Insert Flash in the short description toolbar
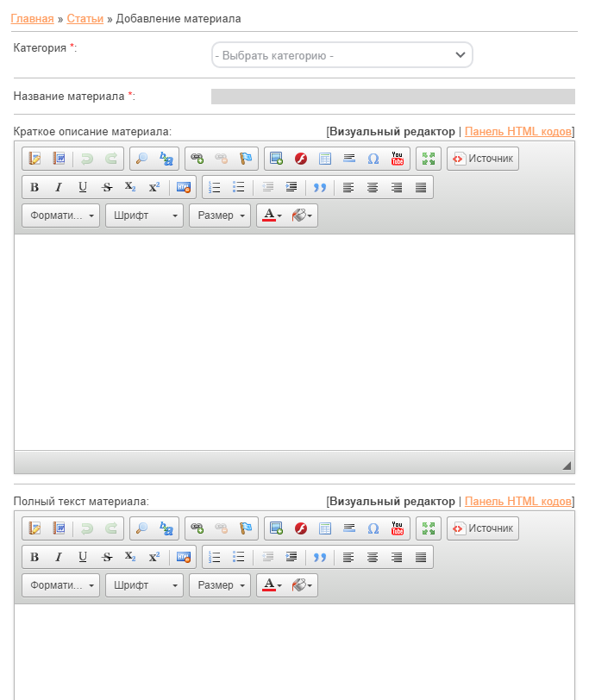The width and height of the screenshot is (589, 700). click(301, 159)
